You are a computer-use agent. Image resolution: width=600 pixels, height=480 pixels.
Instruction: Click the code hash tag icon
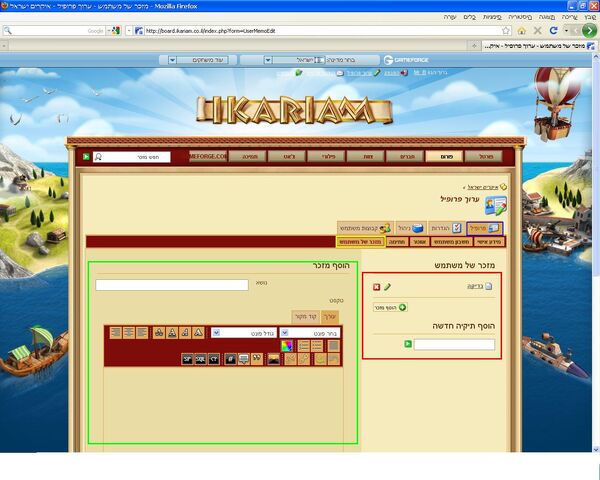230,359
